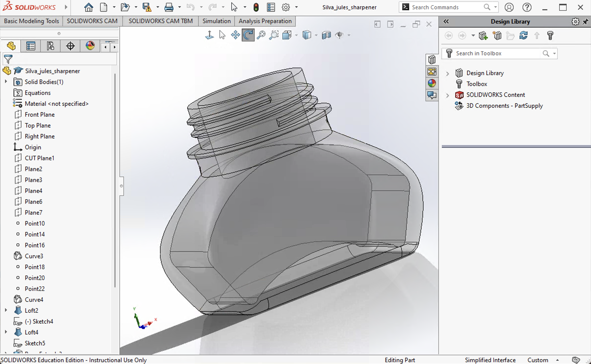Click the Normal To view arrow icon
The image size is (591, 364).
(x=210, y=35)
